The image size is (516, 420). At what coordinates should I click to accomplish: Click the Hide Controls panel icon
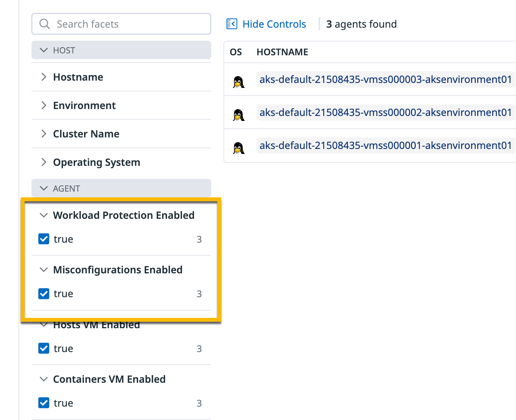pos(232,24)
